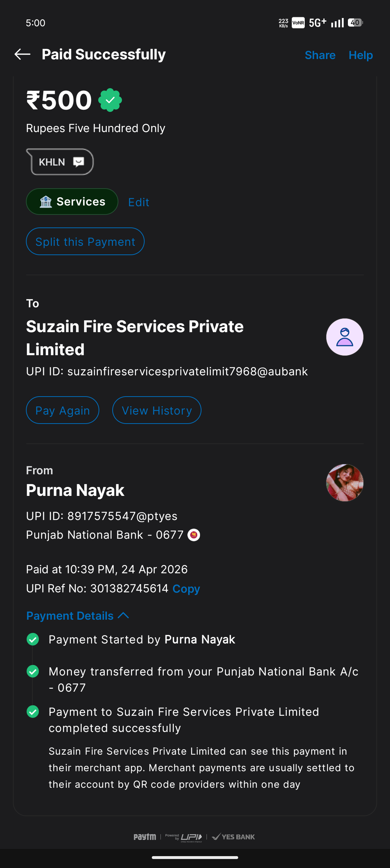
Task: Tap the Payment Started green check
Action: [33, 639]
